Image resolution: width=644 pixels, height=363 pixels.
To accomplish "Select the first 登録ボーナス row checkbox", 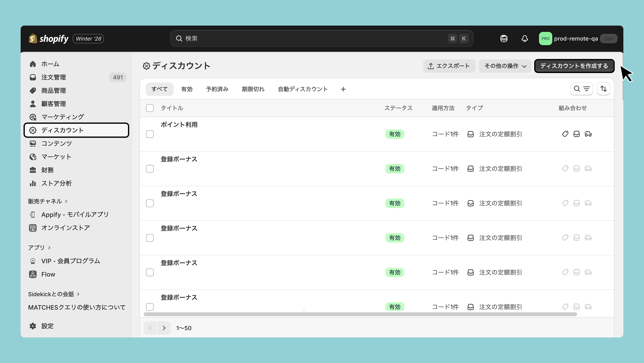I will [150, 169].
